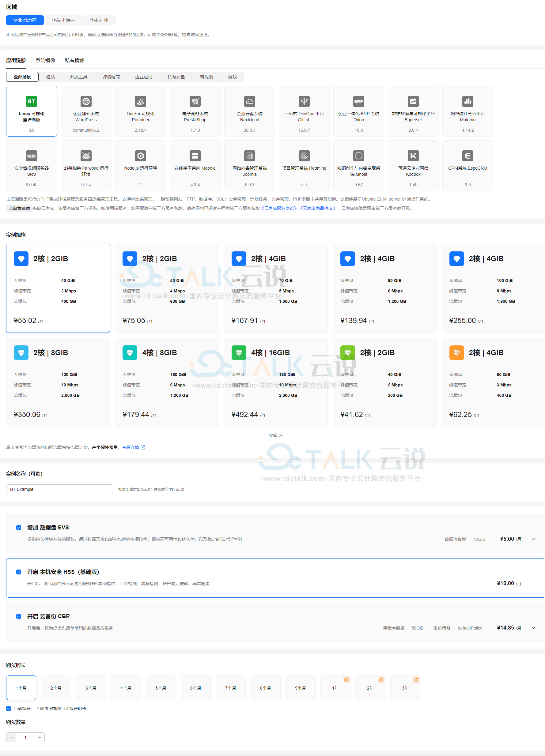
Task: Select the EspoCRM icon
Action: [x=467, y=156]
